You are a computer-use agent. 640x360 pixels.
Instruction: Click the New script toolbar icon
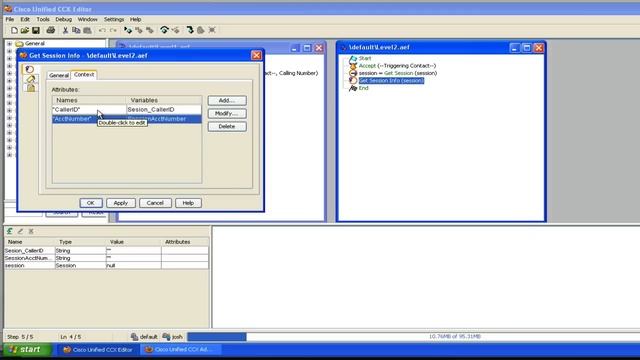14,30
